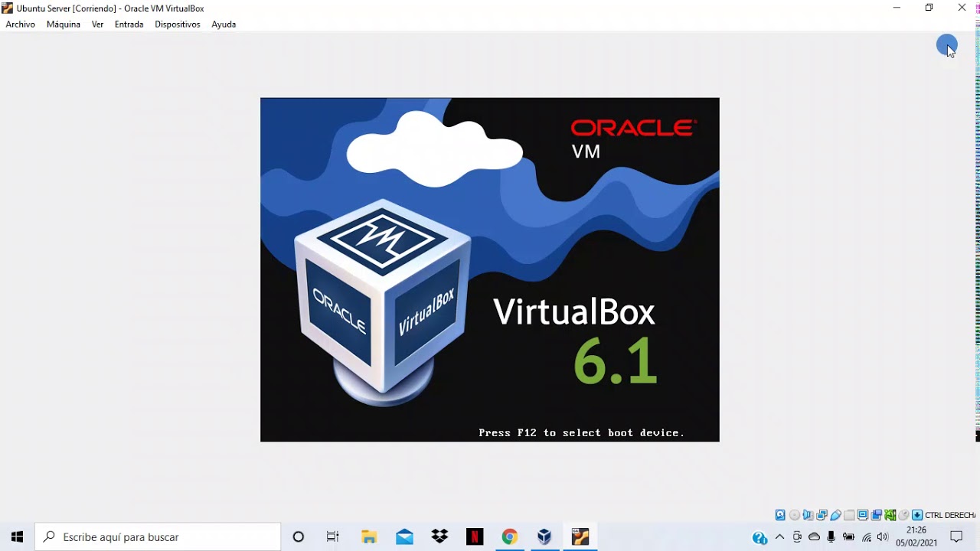Click the optical drive indicator icon
The width and height of the screenshot is (980, 551).
click(794, 515)
